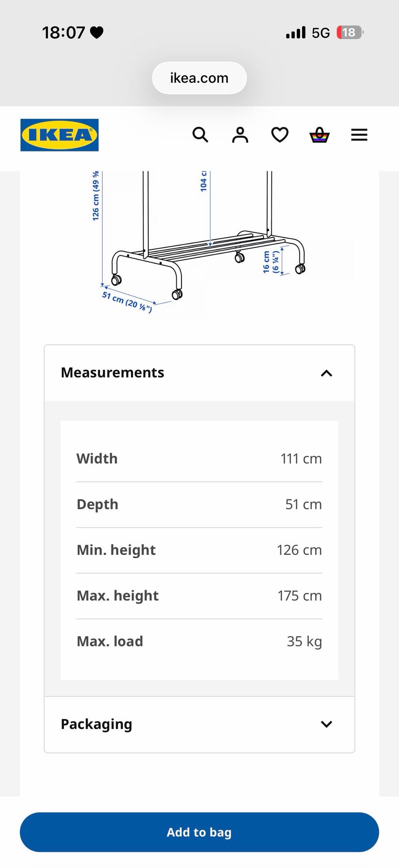Add the clothes rack to bag
The height and width of the screenshot is (868, 399).
click(199, 832)
